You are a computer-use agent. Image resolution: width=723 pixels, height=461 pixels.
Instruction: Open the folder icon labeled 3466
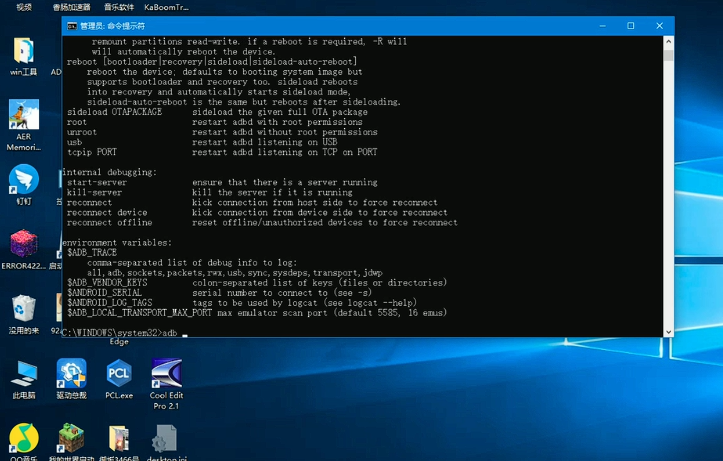coord(119,438)
